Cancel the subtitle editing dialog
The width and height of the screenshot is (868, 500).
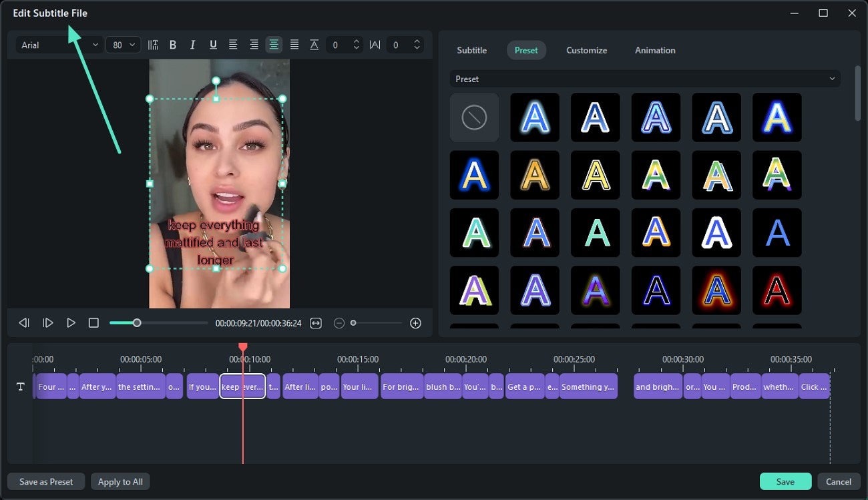[839, 481]
